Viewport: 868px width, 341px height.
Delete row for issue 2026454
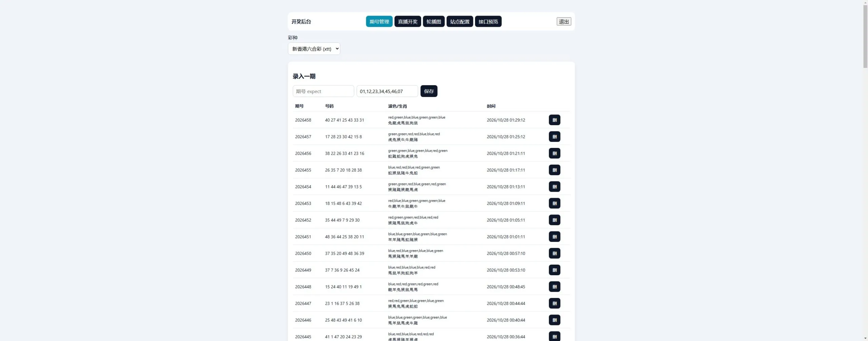coord(554,186)
